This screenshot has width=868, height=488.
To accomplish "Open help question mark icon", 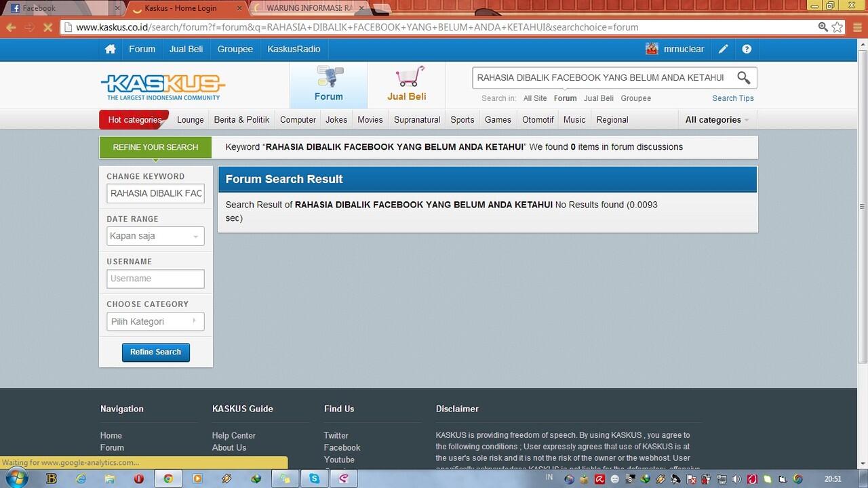I will click(x=747, y=49).
